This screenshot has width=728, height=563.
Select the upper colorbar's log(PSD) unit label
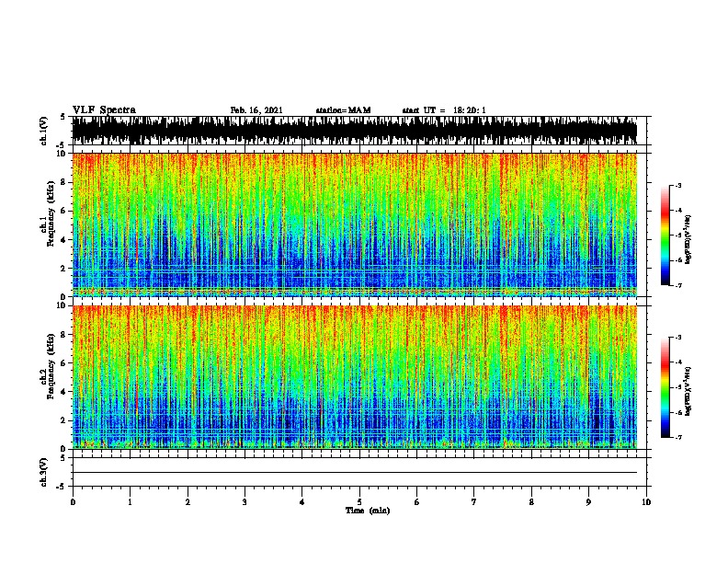[688, 239]
